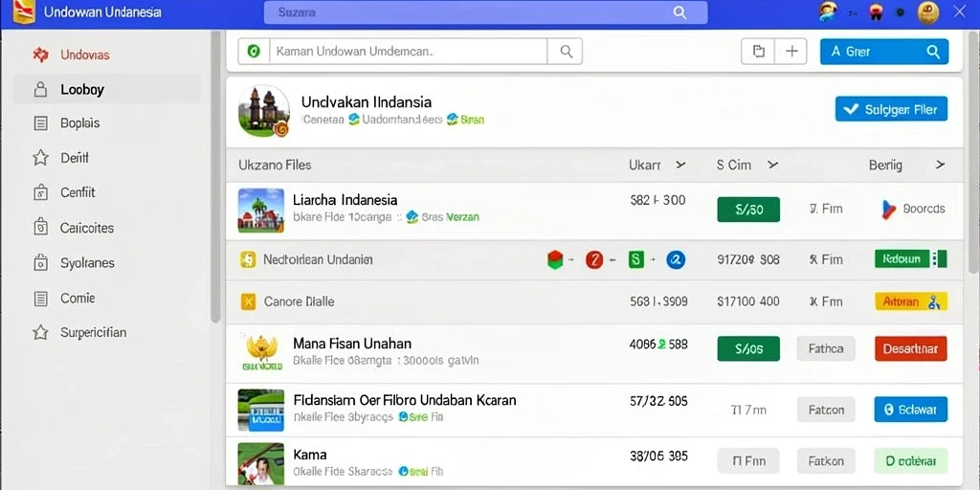The height and width of the screenshot is (490, 980).
Task: Click the Suzara search field in title bar
Action: point(485,12)
